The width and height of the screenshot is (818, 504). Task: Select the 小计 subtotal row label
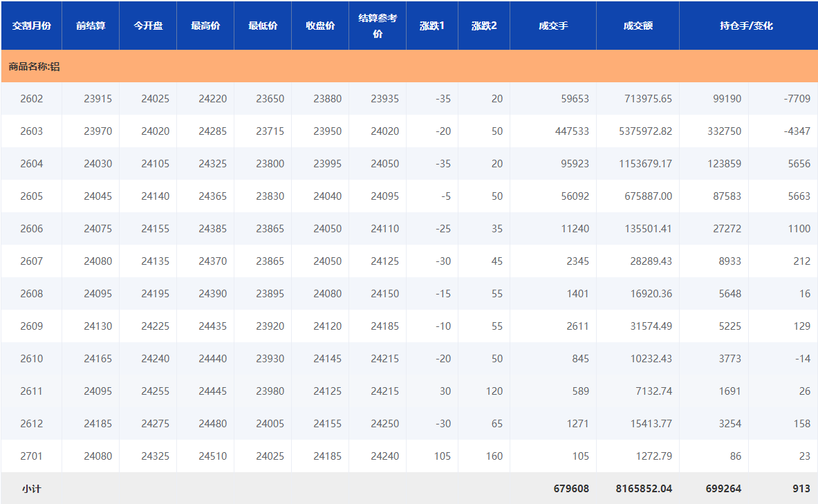[32, 489]
